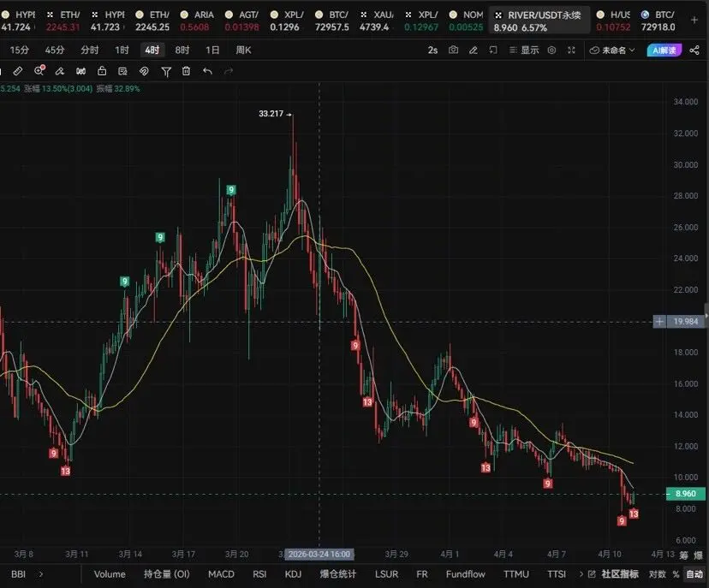This screenshot has height=588, width=709.
Task: Click the pencil edit icon beside camera
Action: 473,50
